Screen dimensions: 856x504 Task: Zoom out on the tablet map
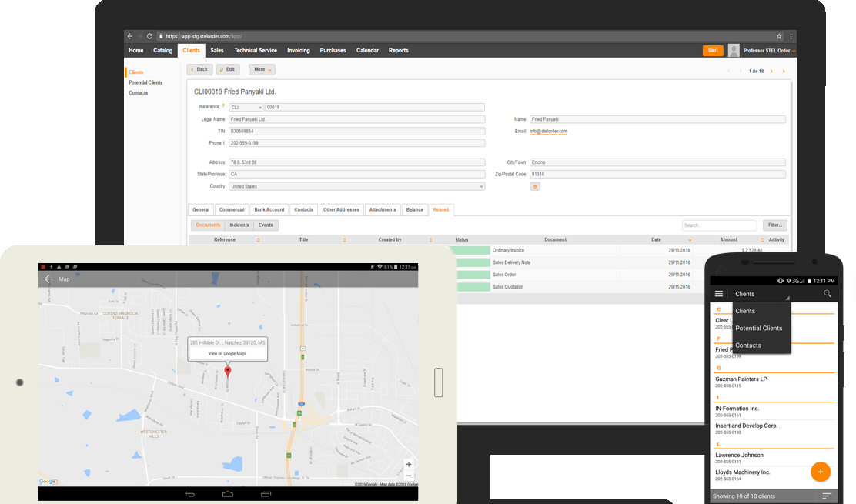[409, 476]
